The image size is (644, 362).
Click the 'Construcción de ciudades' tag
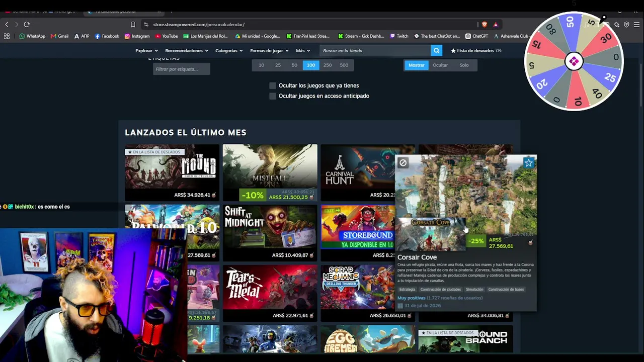(x=440, y=290)
